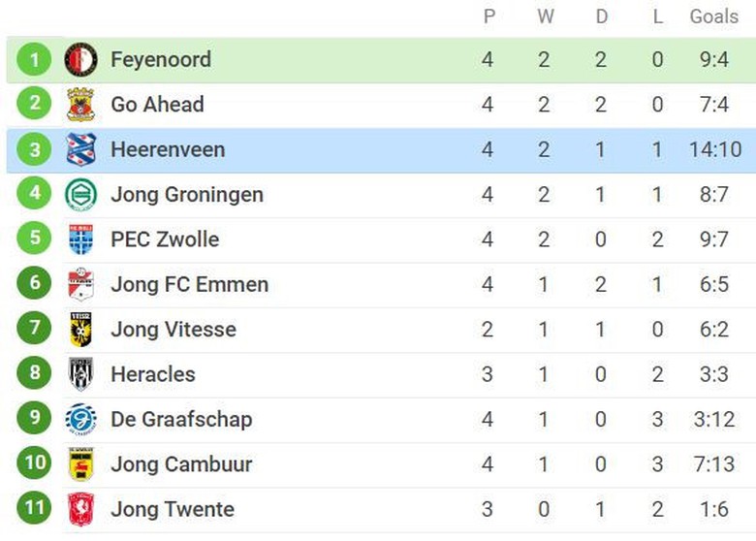The image size is (756, 541).
Task: Click the De Graafschap club crest
Action: click(80, 420)
